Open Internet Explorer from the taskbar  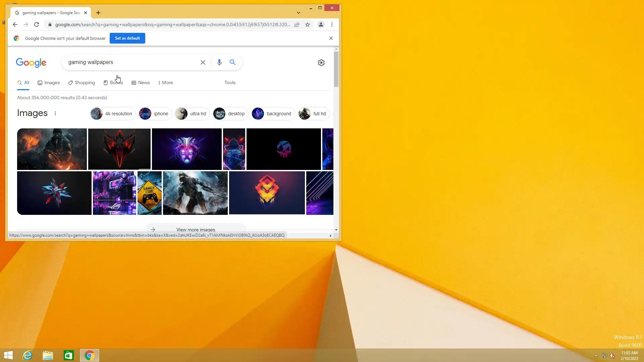27,355
